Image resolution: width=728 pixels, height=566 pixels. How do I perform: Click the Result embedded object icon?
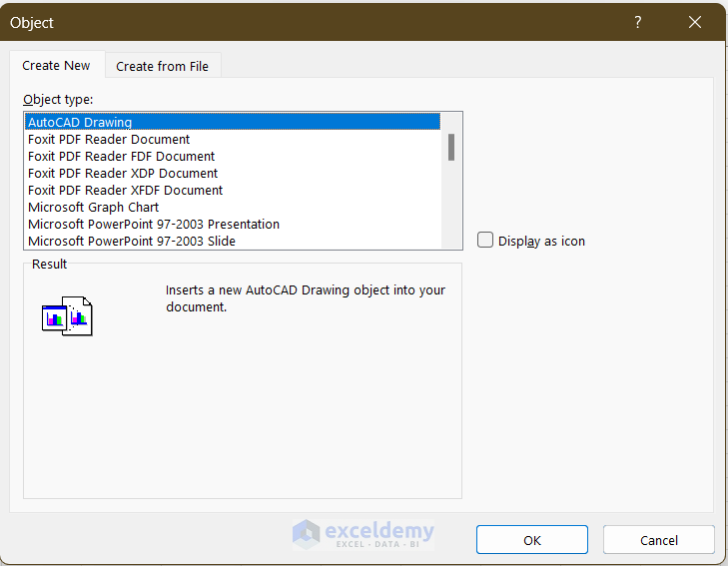[x=67, y=315]
